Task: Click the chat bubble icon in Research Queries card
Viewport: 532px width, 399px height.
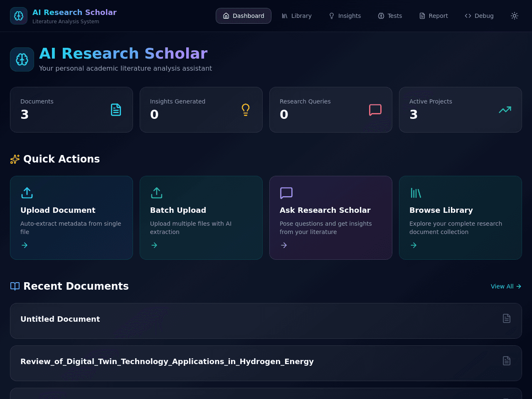Action: [375, 110]
